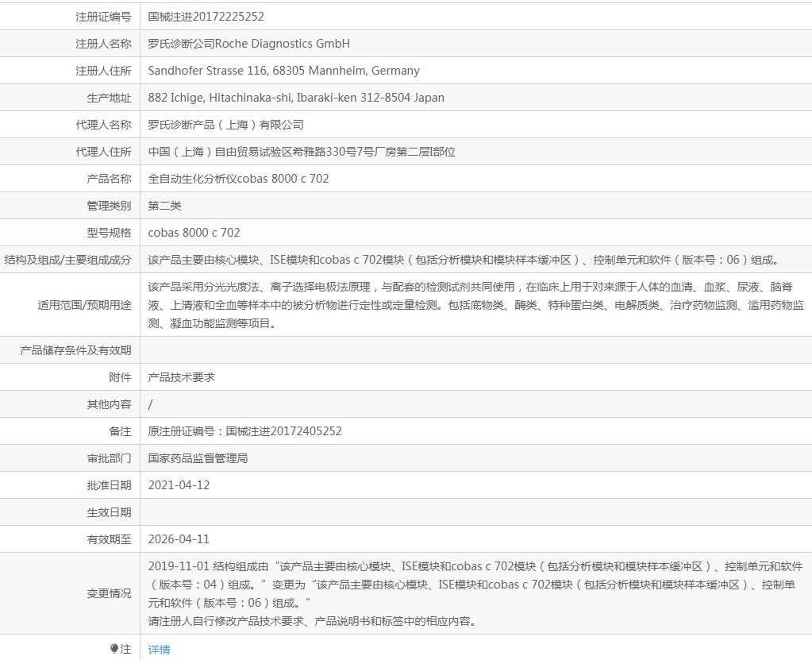
Task: Select structure text 该产品主要由核心模块
Action: pyautogui.click(x=465, y=260)
